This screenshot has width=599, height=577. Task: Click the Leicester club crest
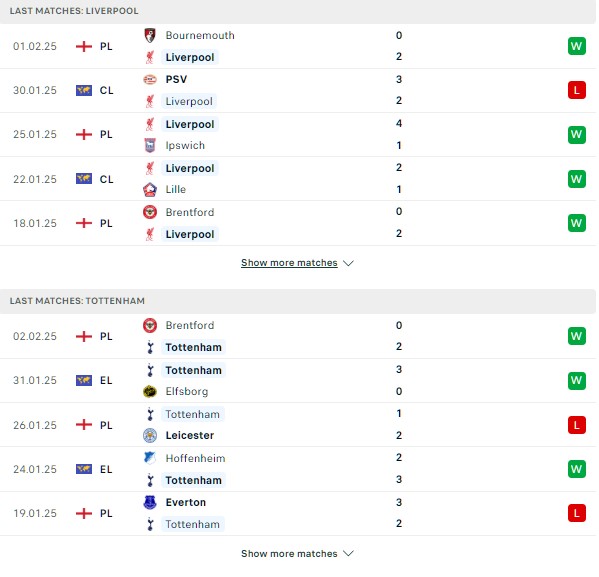tap(150, 435)
